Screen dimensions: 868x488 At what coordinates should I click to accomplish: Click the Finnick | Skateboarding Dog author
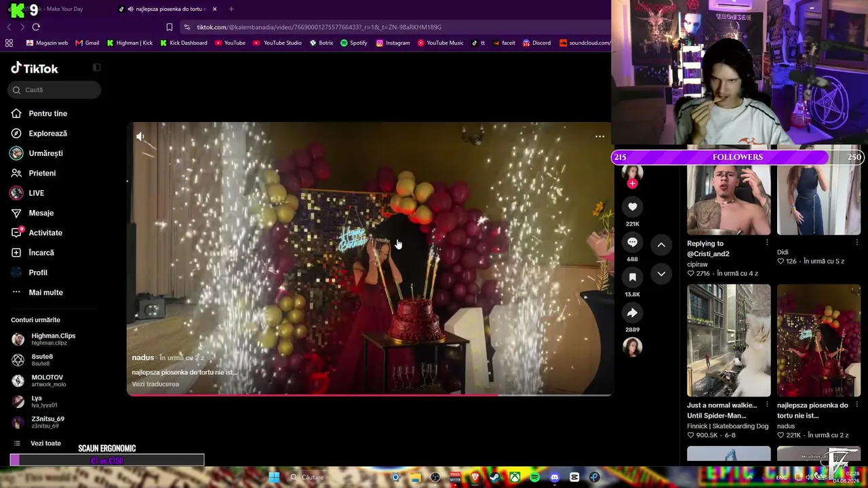pyautogui.click(x=728, y=426)
